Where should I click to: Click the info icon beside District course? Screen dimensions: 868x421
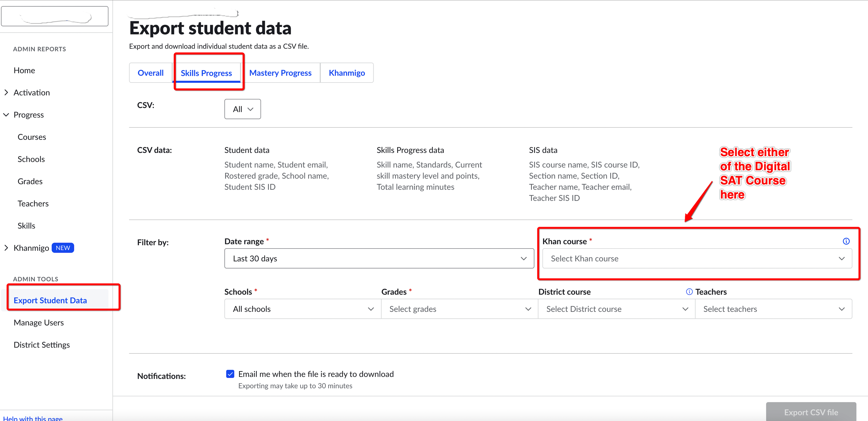click(689, 291)
